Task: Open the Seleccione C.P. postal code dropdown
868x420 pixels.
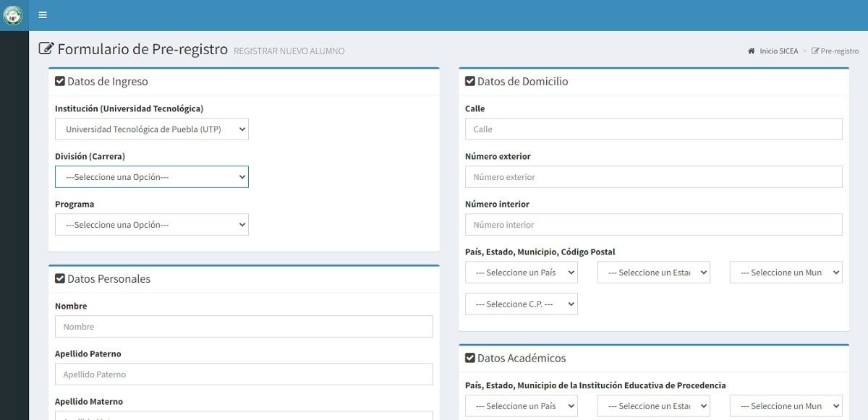Action: (x=521, y=304)
